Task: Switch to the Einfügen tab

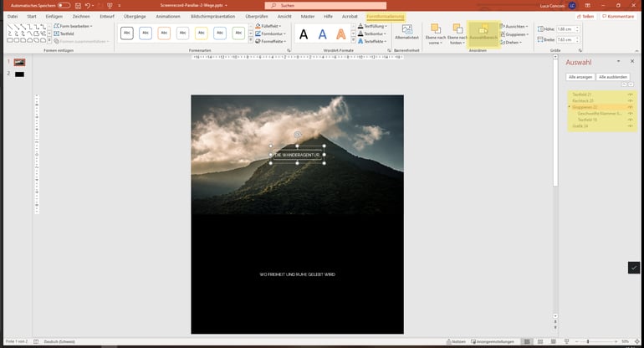Action: pos(54,17)
